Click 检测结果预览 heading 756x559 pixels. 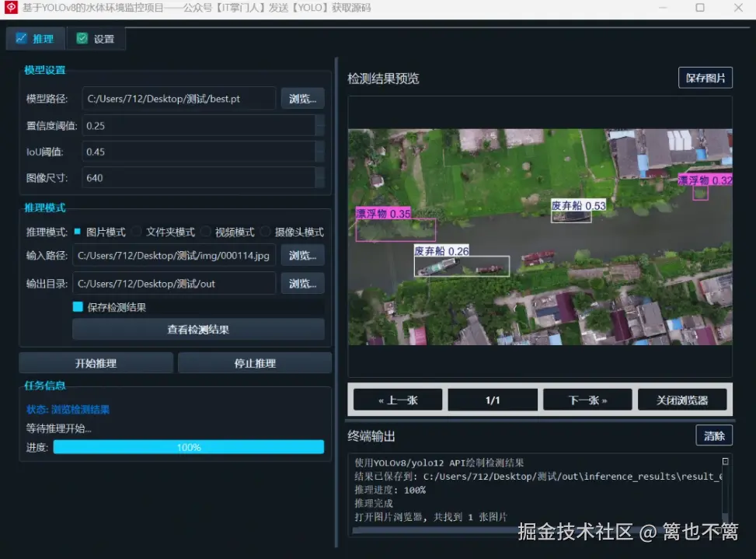[x=383, y=79]
